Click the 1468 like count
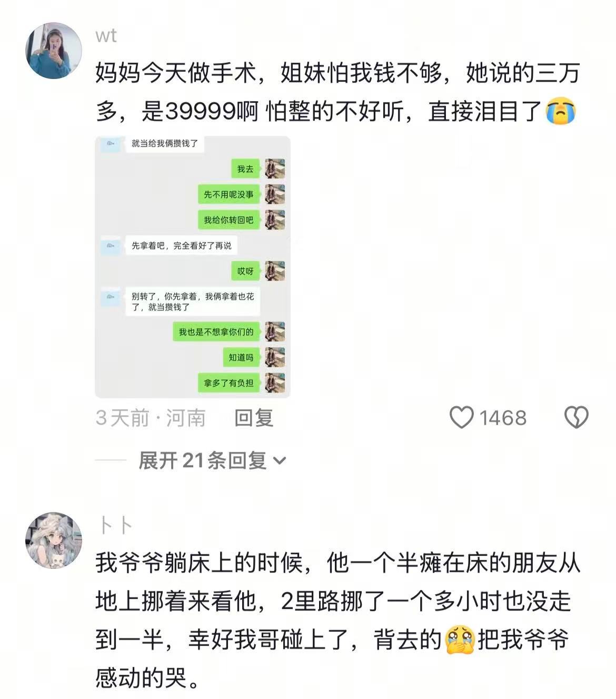This screenshot has height=699, width=616. [503, 418]
